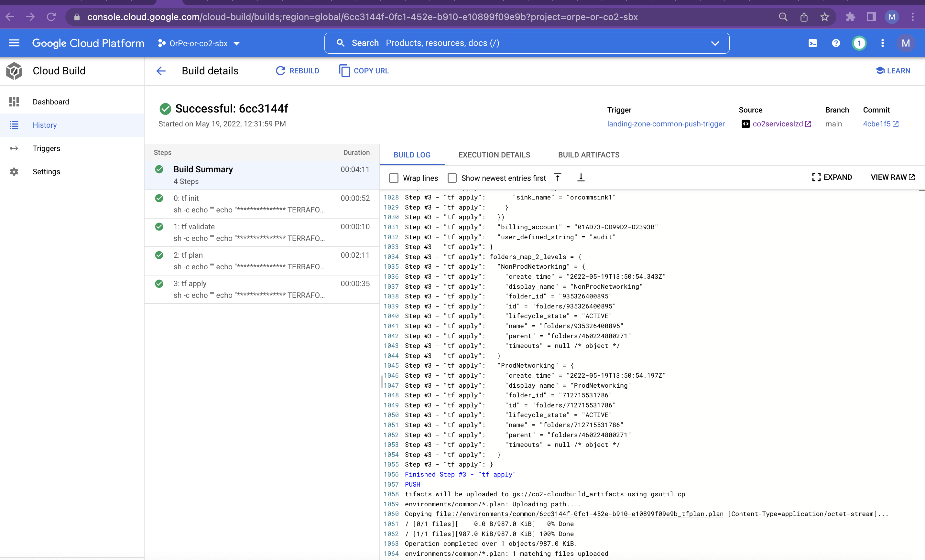Open the Build Artifacts tab
The width and height of the screenshot is (925, 560).
point(588,155)
